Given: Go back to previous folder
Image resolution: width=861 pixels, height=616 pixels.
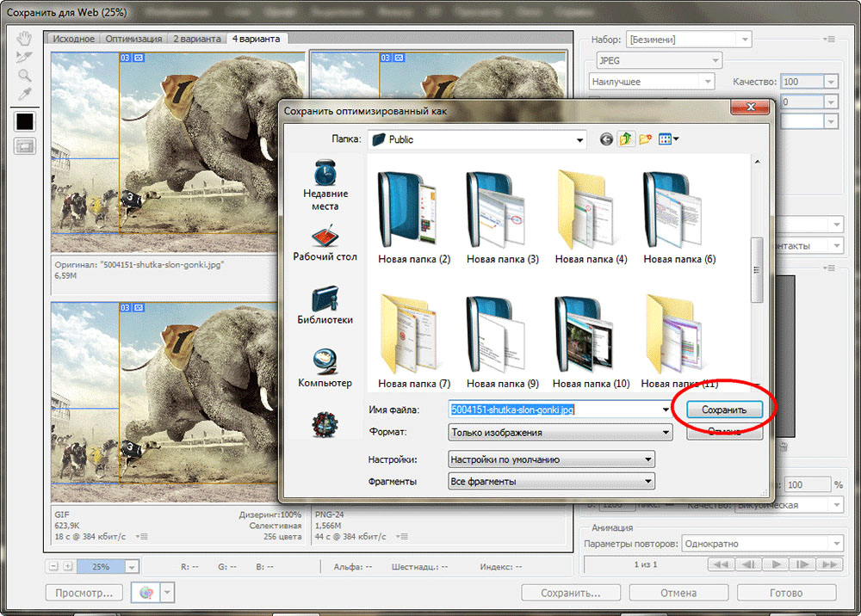Looking at the screenshot, I should tap(606, 139).
